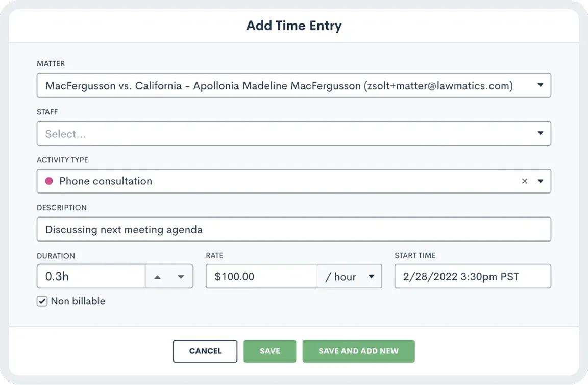
Task: Clear the Phone consultation activity type selection
Action: tap(524, 181)
